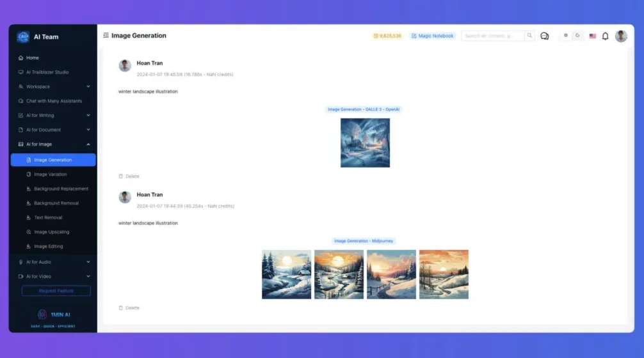Collapse AI for Image chevron
Viewport: 644px width, 358px height.
[88, 144]
